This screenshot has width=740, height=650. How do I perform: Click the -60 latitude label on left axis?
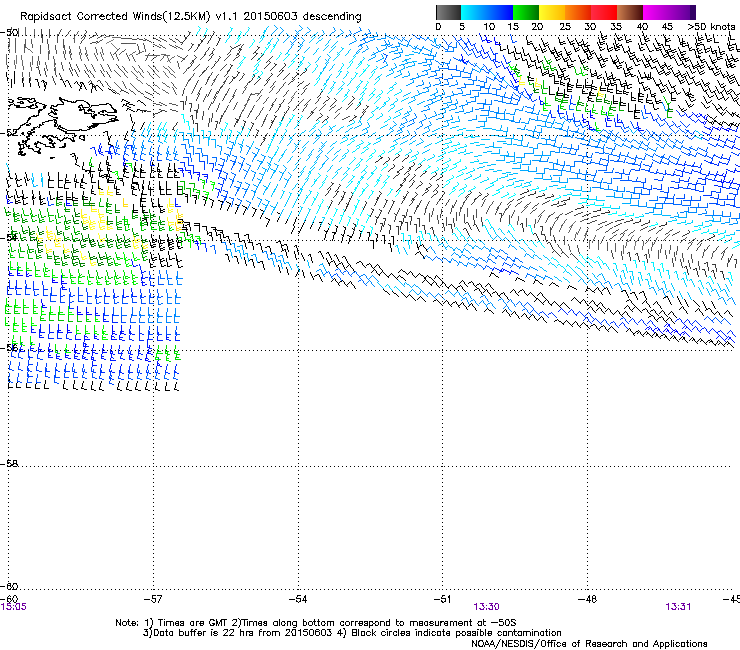(x=9, y=587)
